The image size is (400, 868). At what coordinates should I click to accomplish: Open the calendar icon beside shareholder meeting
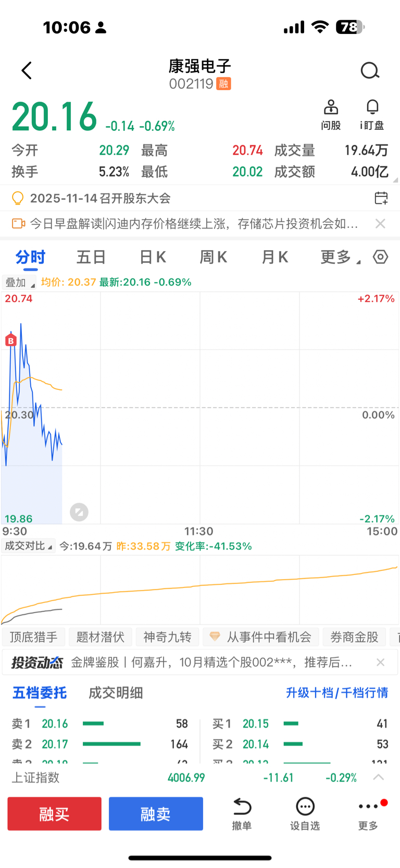tap(381, 198)
